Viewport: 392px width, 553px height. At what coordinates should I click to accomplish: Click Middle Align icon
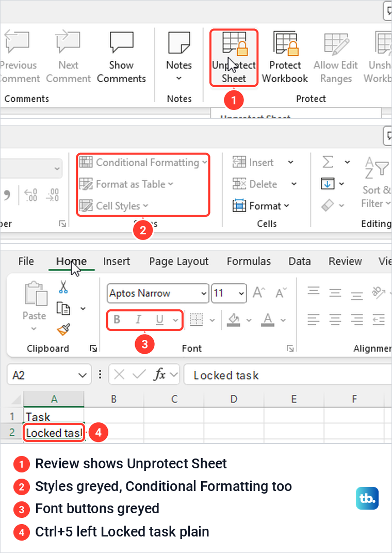tap(335, 292)
